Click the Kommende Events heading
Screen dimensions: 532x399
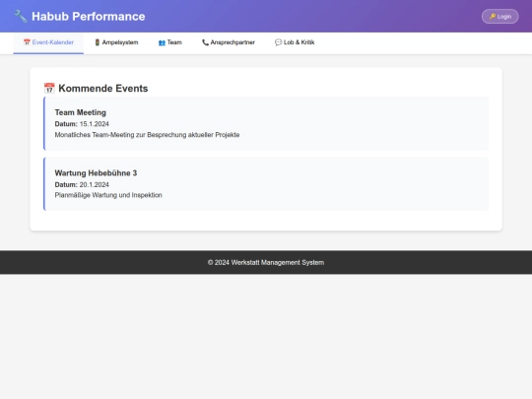(x=103, y=89)
